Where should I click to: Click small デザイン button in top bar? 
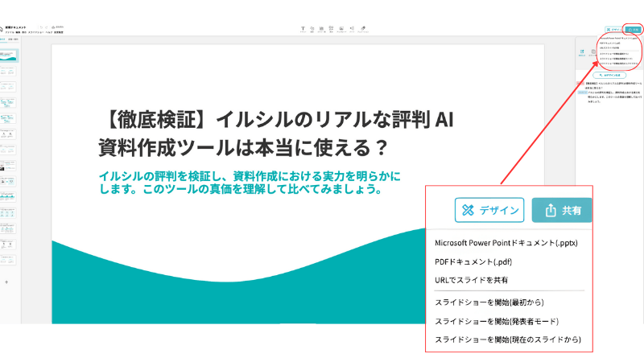[613, 30]
